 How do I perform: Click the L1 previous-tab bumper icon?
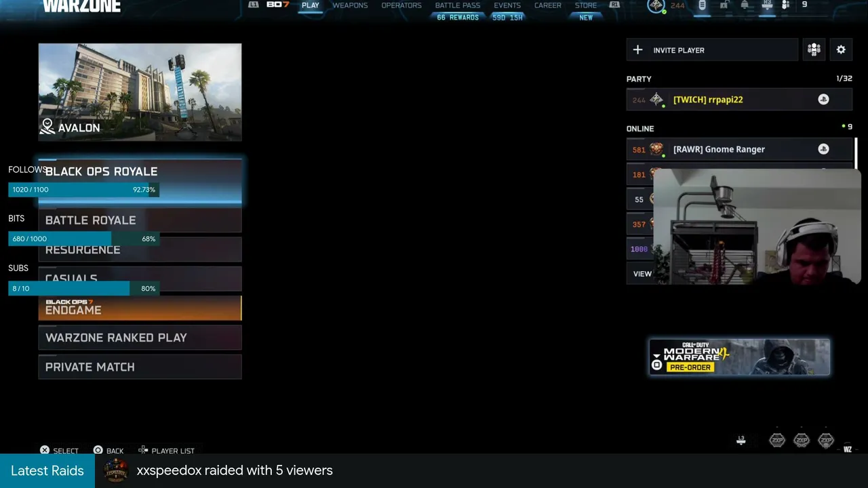click(254, 5)
